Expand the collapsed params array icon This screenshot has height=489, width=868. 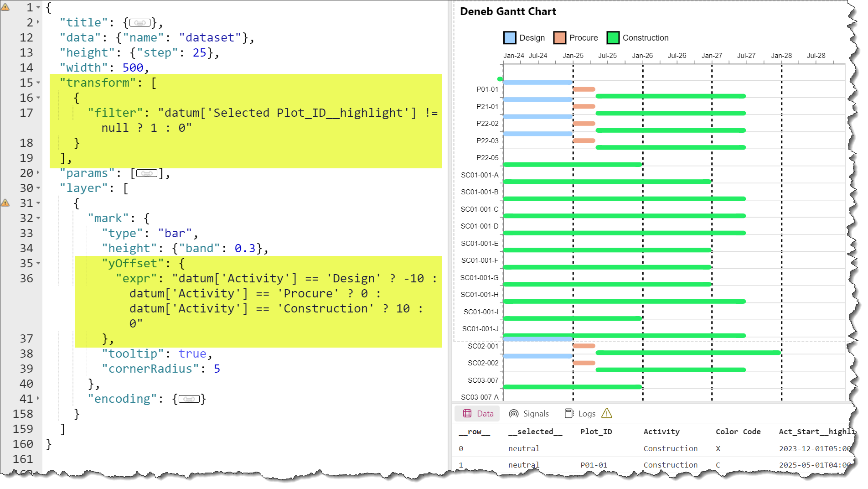click(146, 173)
